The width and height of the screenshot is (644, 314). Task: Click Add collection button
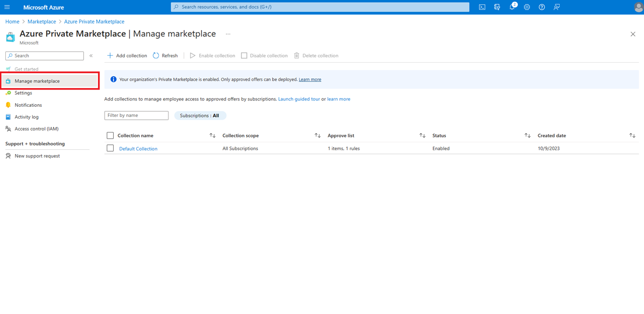[127, 56]
